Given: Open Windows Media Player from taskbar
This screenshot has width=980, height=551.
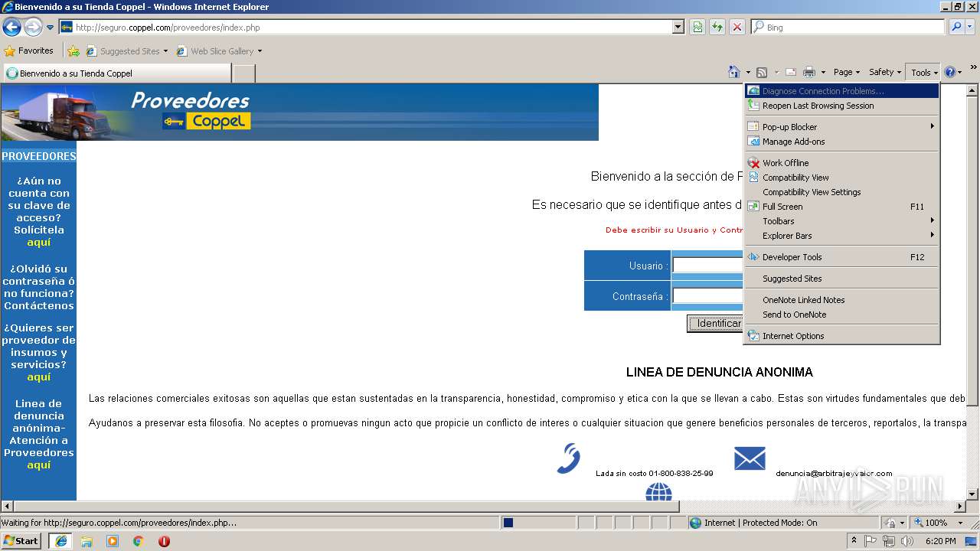Looking at the screenshot, I should 113,541.
